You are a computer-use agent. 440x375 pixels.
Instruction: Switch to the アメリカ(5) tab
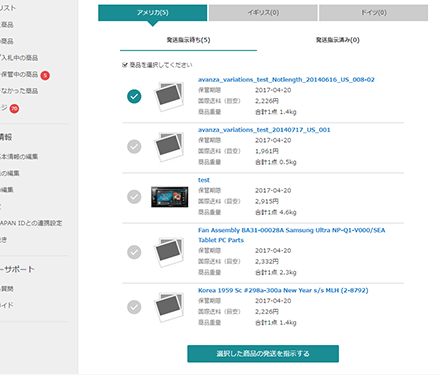click(x=153, y=13)
